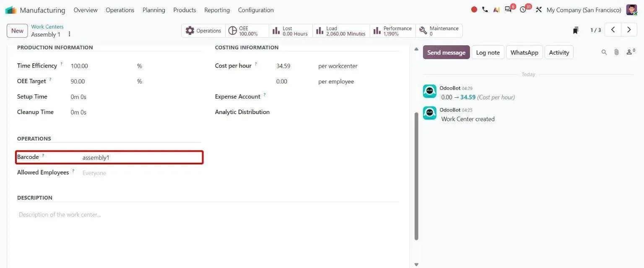The height and width of the screenshot is (268, 644).
Task: Open the Overview menu
Action: [x=86, y=10]
